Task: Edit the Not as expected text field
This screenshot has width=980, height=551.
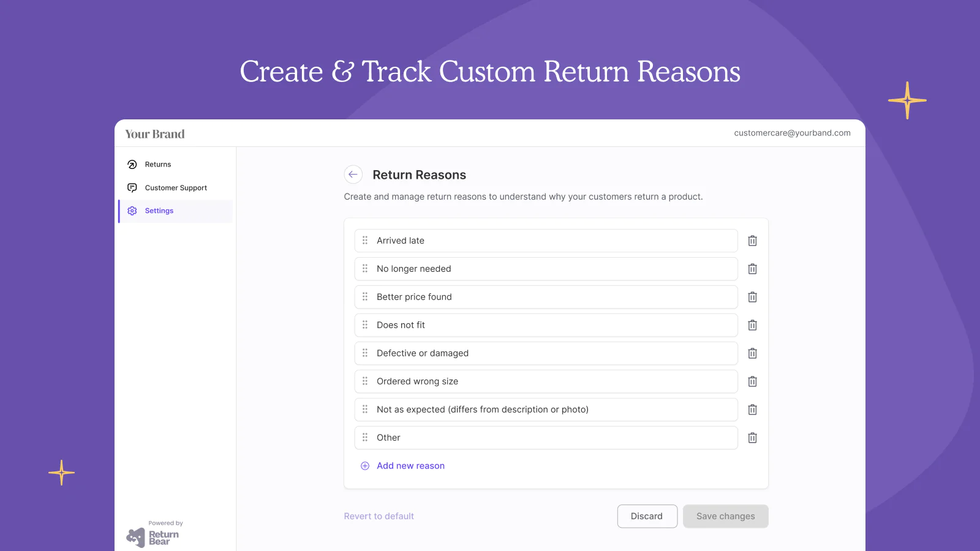Action: pyautogui.click(x=546, y=410)
